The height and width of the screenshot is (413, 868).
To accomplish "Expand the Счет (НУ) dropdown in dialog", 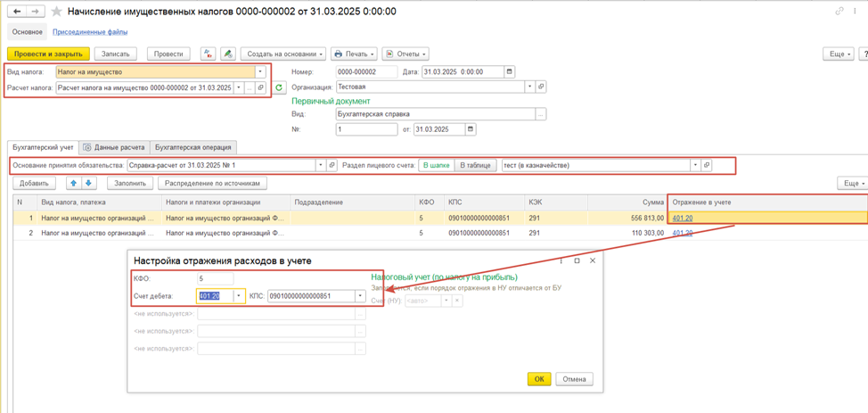I will tap(446, 301).
